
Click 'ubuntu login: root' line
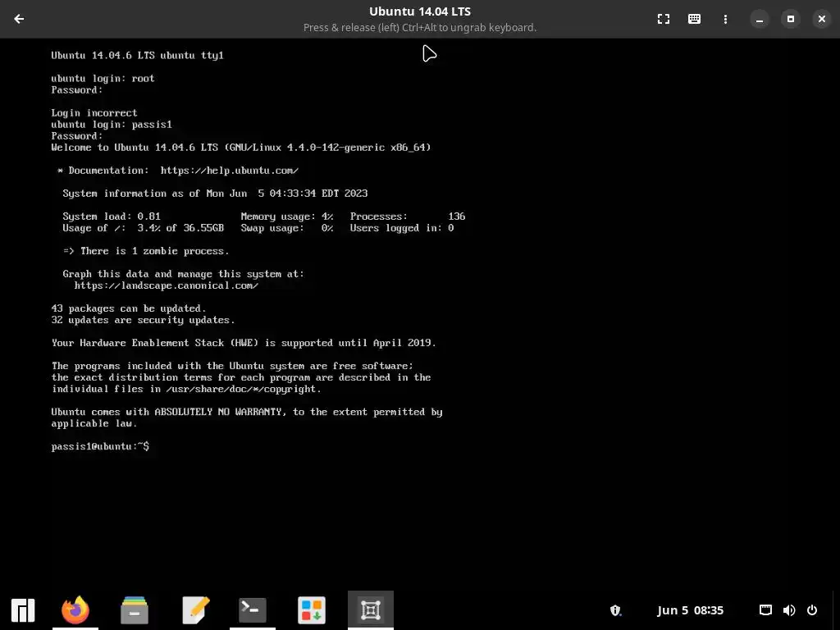click(103, 78)
